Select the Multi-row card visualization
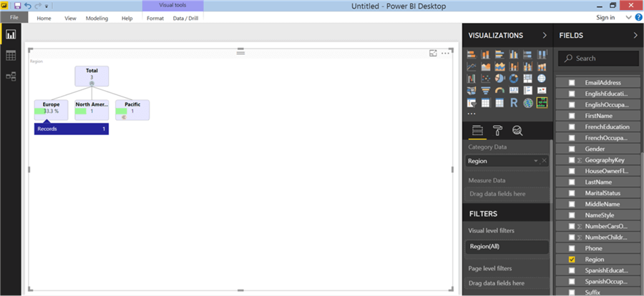This screenshot has width=644, height=296. click(x=528, y=90)
